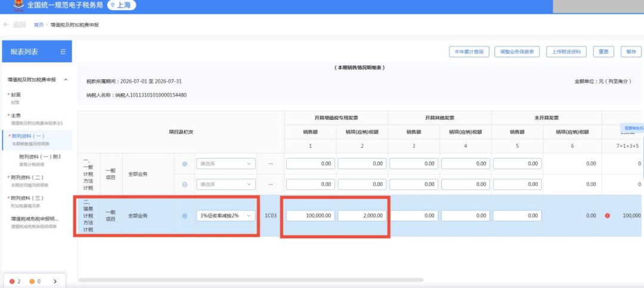Click the 需要帮助吗 floating help tab

[632, 128]
